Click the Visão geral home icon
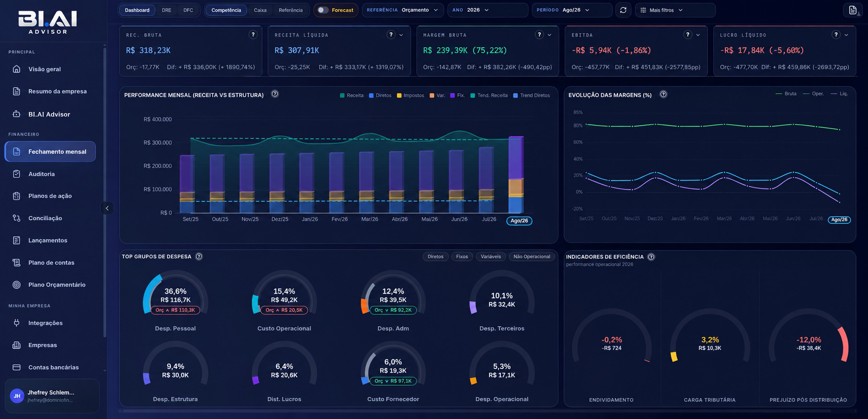This screenshot has width=868, height=419. pyautogui.click(x=16, y=69)
